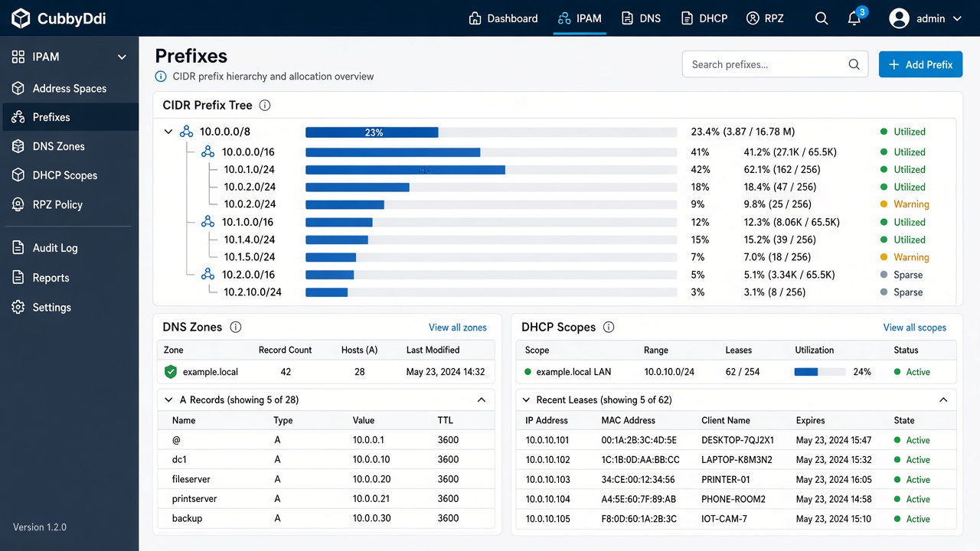Switch to the DNS tab
This screenshot has width=980, height=551.
[641, 18]
